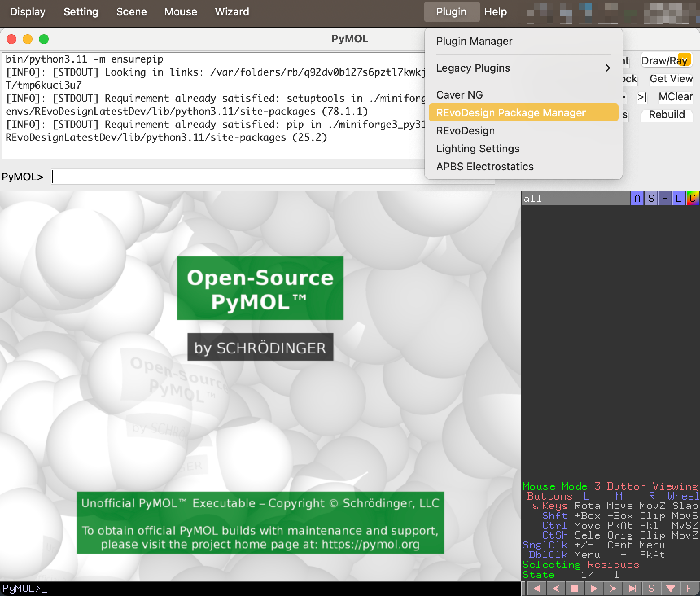Open the rainbow Color menu (C) for all
The width and height of the screenshot is (700, 596).
click(x=692, y=198)
